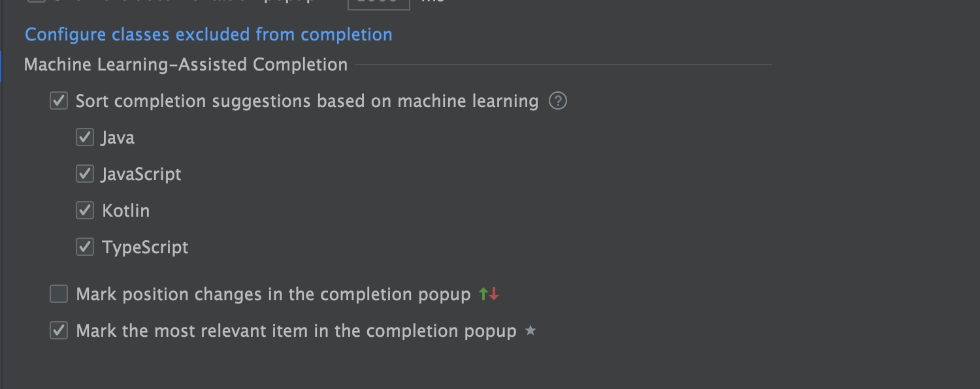Open help for machine learning sorting

click(558, 101)
